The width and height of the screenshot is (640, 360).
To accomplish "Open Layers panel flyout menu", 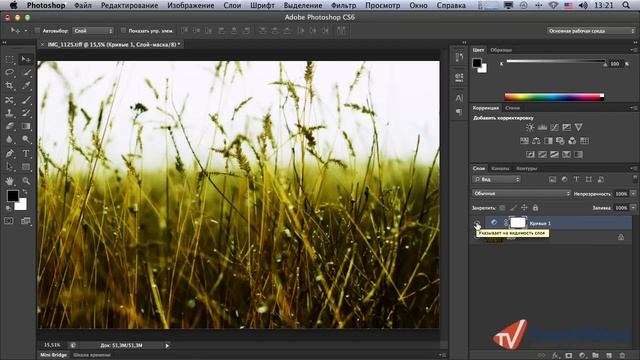I will coord(633,168).
